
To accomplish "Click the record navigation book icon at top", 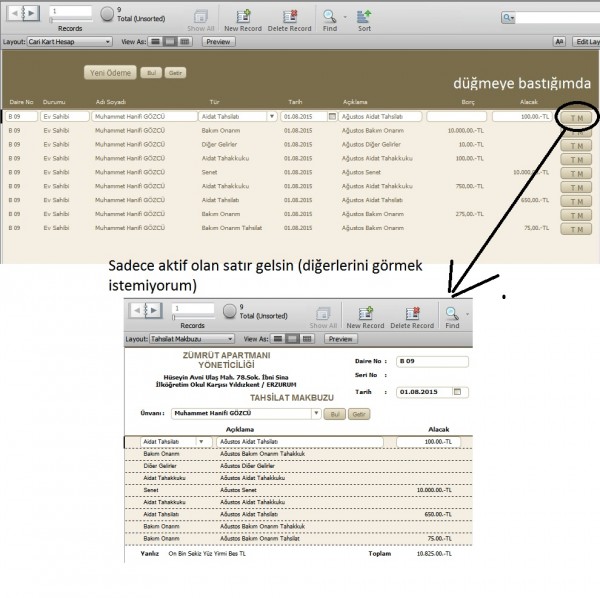I will click(x=22, y=14).
